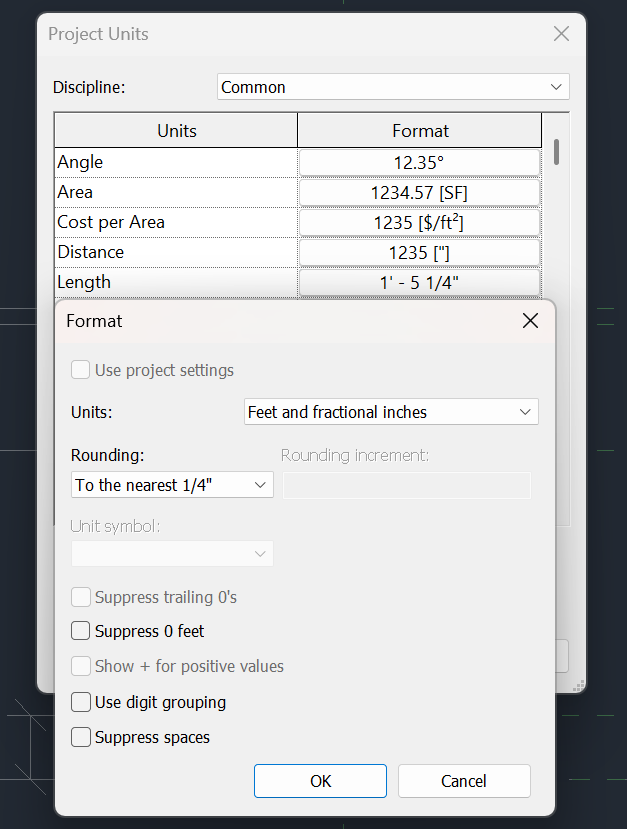The height and width of the screenshot is (829, 627).
Task: Select the Units column header
Action: click(176, 131)
